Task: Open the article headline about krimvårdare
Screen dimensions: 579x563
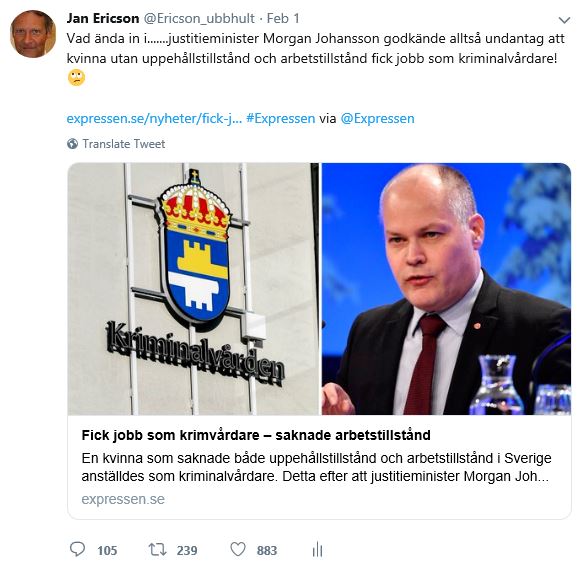Action: click(256, 435)
